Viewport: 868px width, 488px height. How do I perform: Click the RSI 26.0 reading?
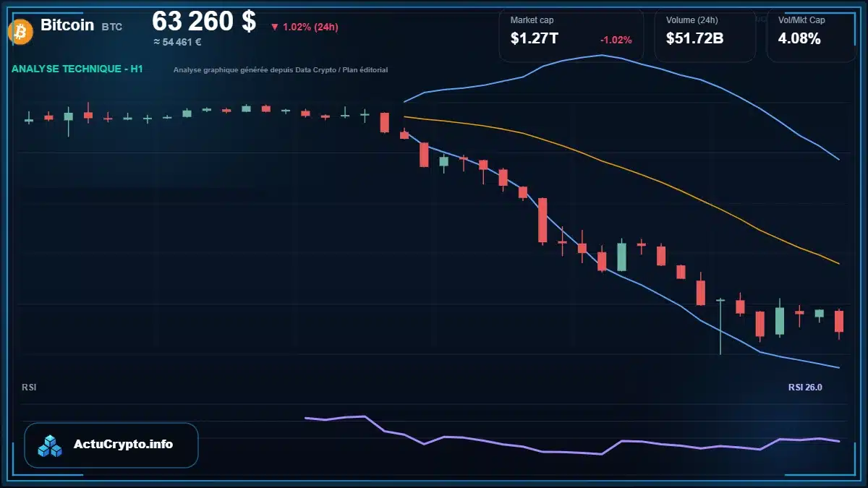click(x=805, y=388)
